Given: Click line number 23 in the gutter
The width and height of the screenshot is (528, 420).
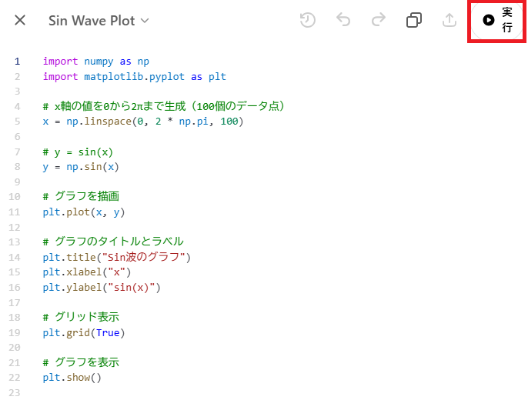Looking at the screenshot, I should point(15,393).
